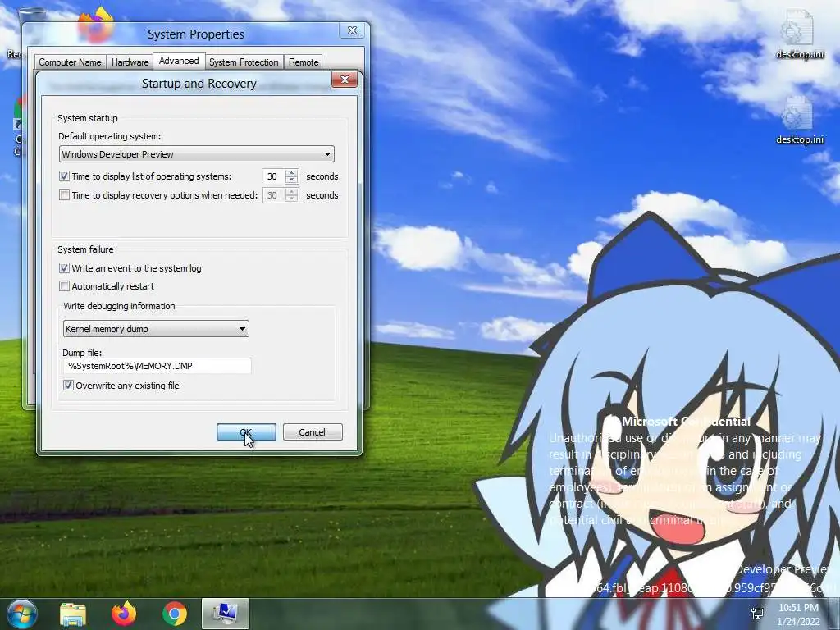Select the System Properties taskbar button
840x630 pixels.
click(x=226, y=614)
